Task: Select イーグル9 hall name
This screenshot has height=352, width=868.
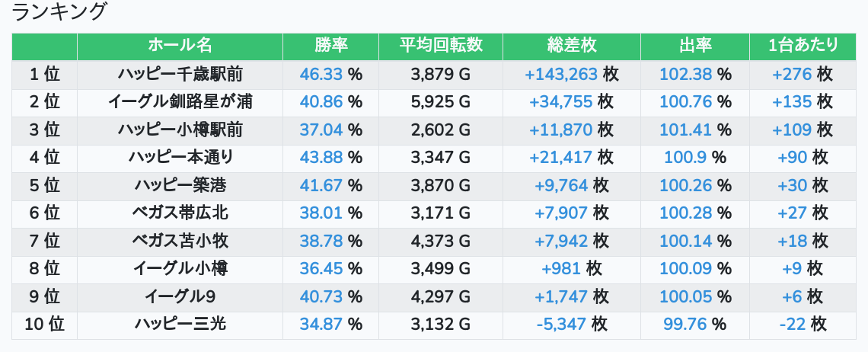Action: pyautogui.click(x=180, y=297)
